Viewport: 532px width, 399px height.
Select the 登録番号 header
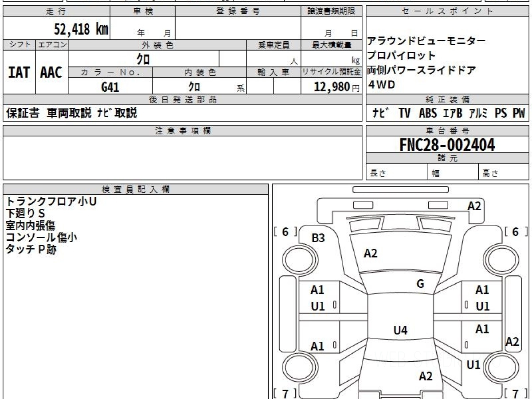(x=238, y=12)
